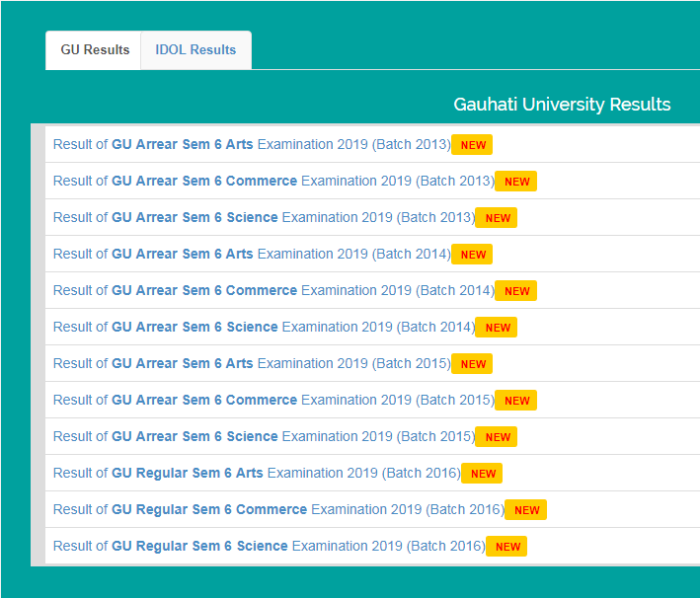Click NEW badge beside Regular Arts Batch 2016
Screen dimensions: 700x598
482,474
